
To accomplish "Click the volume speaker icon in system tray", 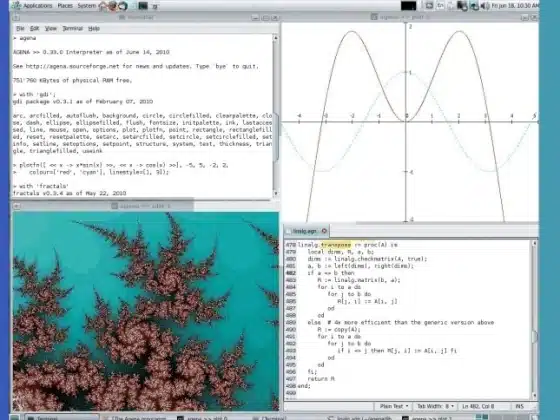I will pyautogui.click(x=485, y=6).
